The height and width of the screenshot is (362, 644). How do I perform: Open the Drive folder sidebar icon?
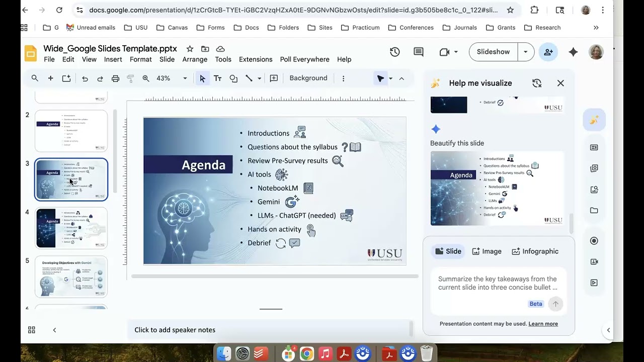pos(594,211)
